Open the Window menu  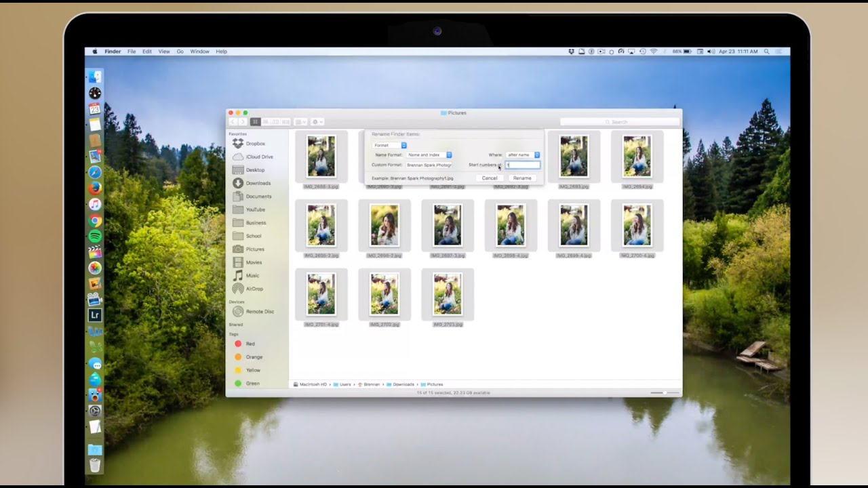(199, 52)
